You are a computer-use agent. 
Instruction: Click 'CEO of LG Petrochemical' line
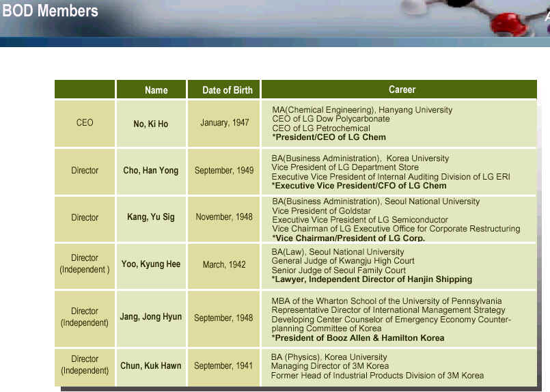tap(321, 128)
